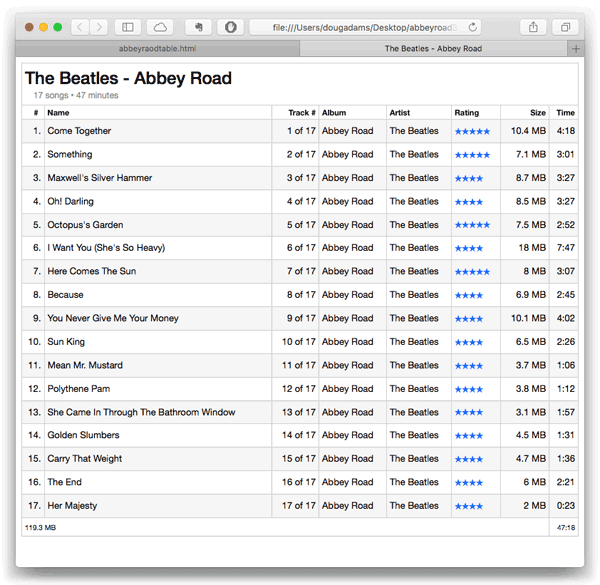Click the 0:23 time cell
The width and height of the screenshot is (600, 585).
[x=566, y=506]
